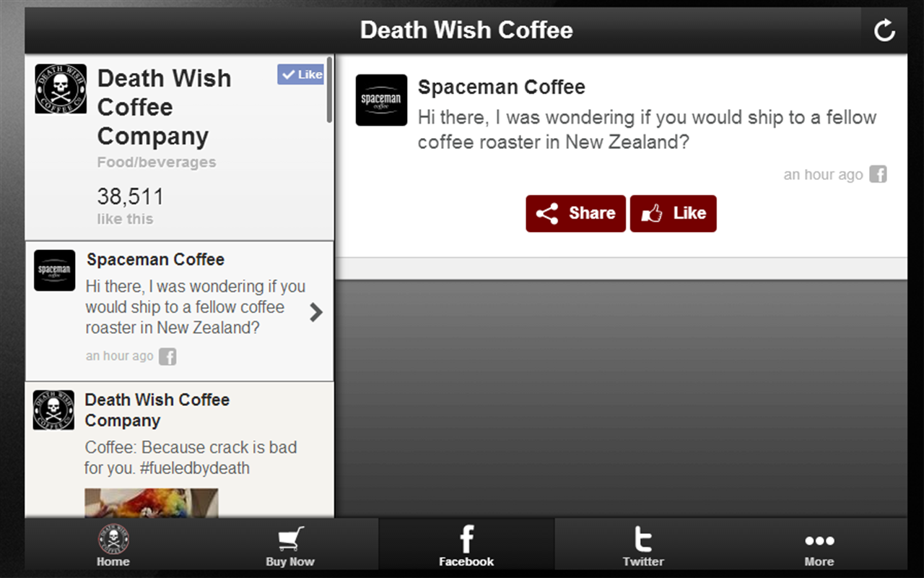Image resolution: width=924 pixels, height=578 pixels.
Task: Click 'Food/beverages' category text
Action: coord(157,163)
